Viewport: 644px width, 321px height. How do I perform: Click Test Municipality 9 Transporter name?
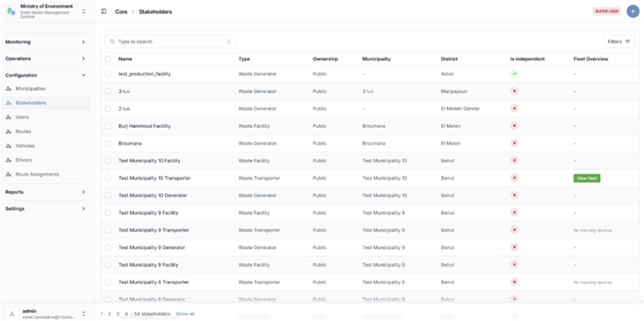(x=154, y=230)
